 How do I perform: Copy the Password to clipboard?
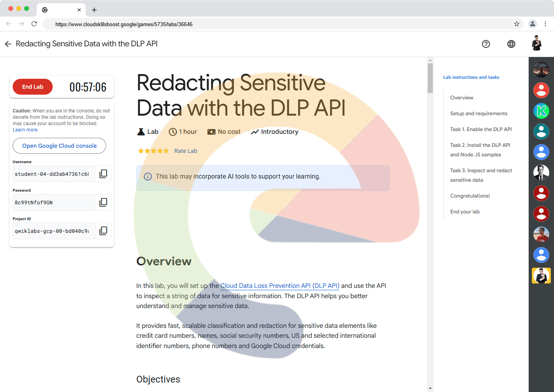[x=103, y=202]
